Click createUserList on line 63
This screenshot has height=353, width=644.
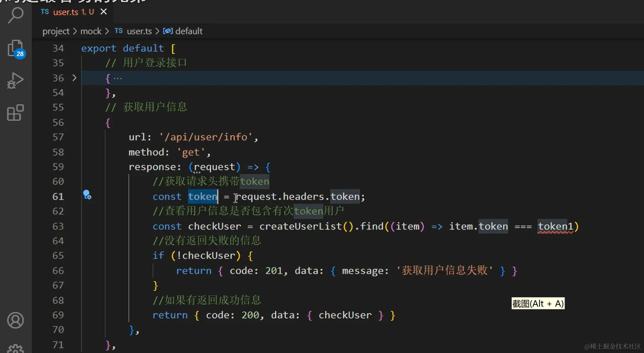pyautogui.click(x=301, y=226)
